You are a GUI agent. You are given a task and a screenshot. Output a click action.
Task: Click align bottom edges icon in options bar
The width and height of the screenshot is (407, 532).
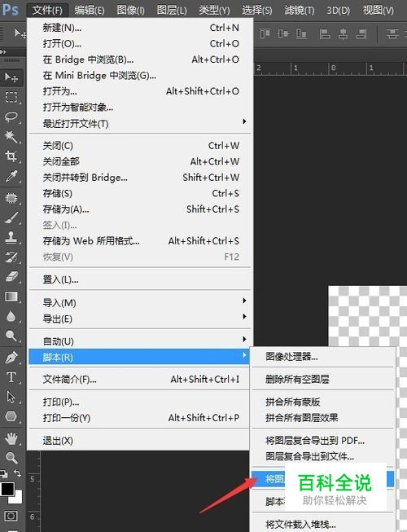click(x=301, y=33)
